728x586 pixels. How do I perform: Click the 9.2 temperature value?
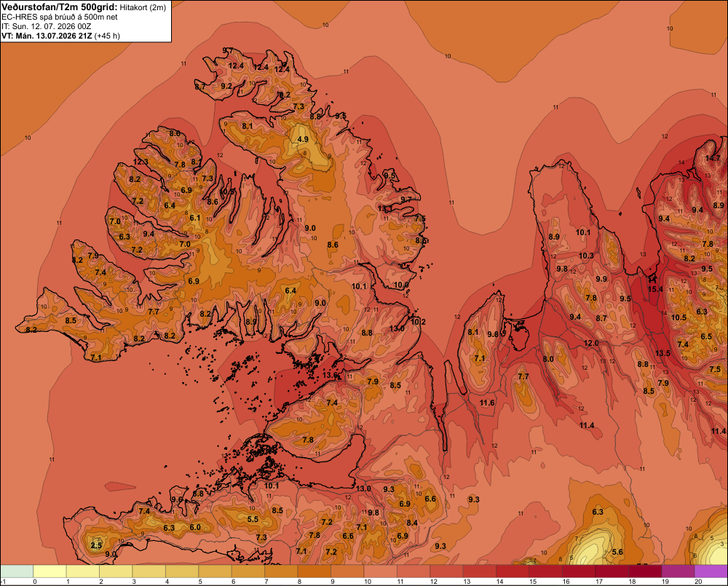tap(226, 86)
